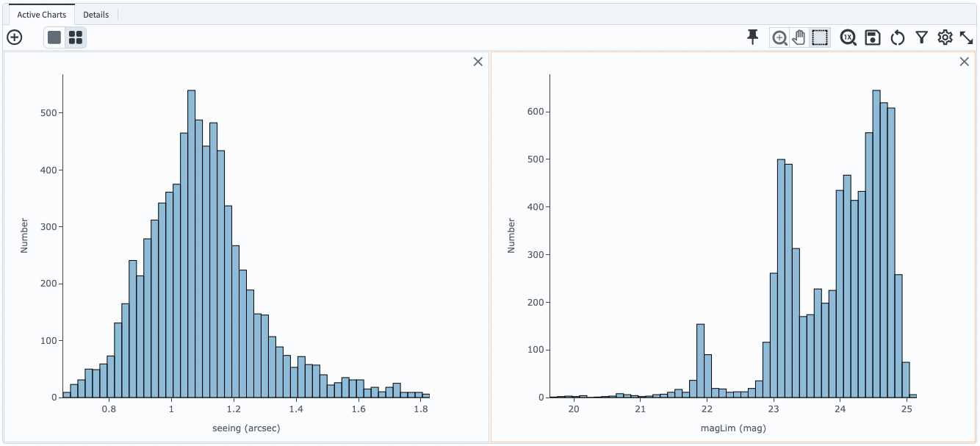This screenshot has height=446, width=980.
Task: Add a new chart with the plus icon
Action: [x=15, y=37]
